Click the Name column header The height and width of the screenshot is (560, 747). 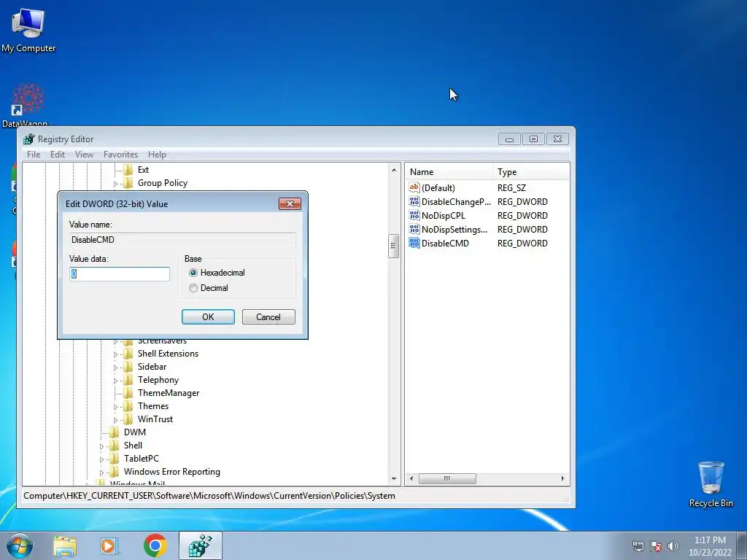449,172
